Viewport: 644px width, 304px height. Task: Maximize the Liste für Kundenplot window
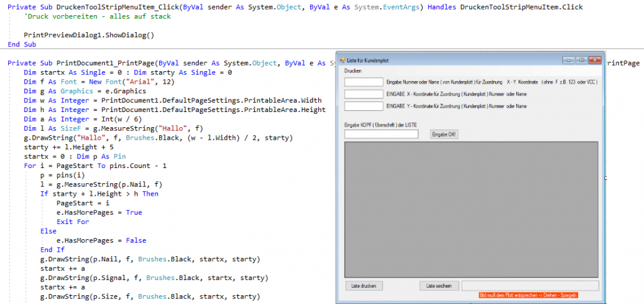[x=581, y=60]
